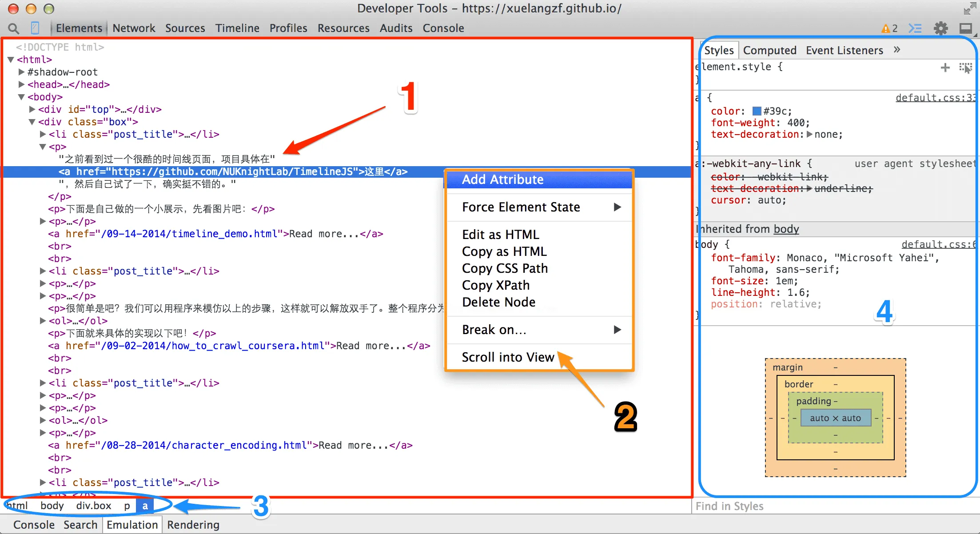Select Scroll into View menu item

[x=508, y=357]
